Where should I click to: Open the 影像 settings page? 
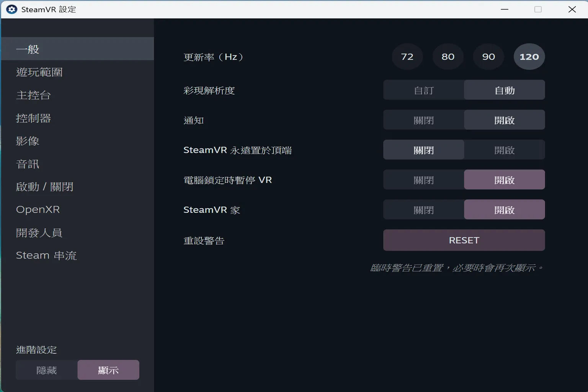pyautogui.click(x=28, y=141)
